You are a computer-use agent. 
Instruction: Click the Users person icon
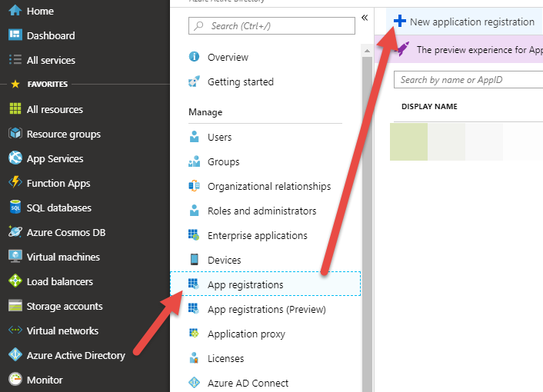coord(194,137)
